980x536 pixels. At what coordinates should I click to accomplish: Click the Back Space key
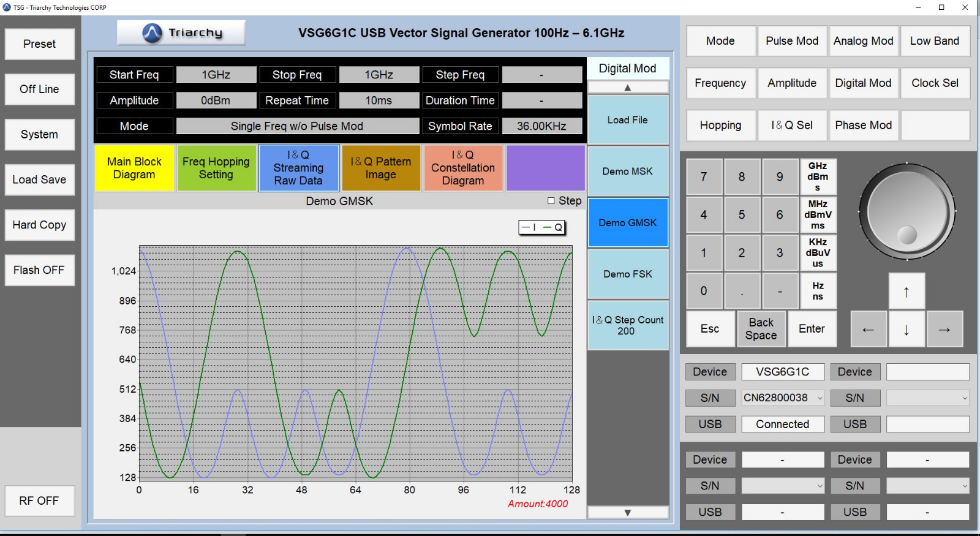click(761, 329)
